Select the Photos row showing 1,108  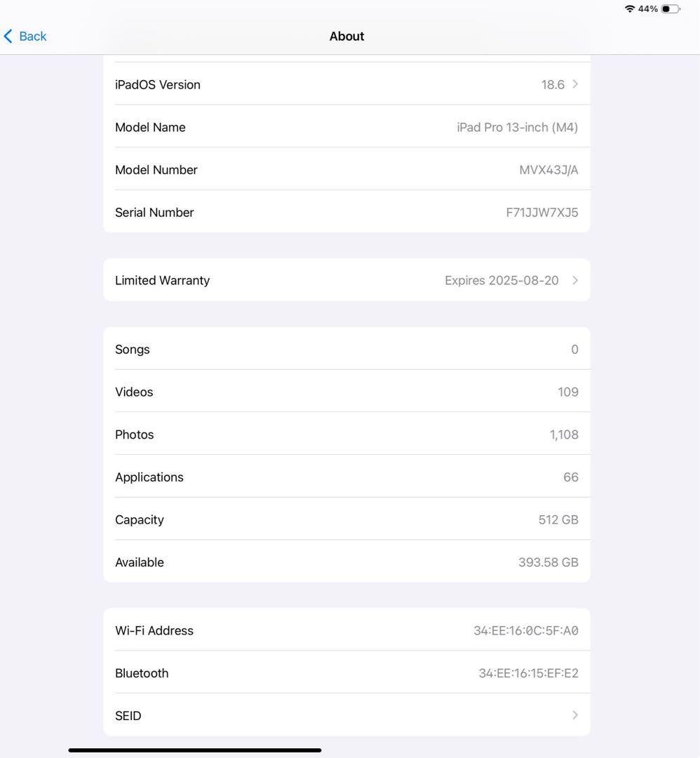(x=346, y=434)
